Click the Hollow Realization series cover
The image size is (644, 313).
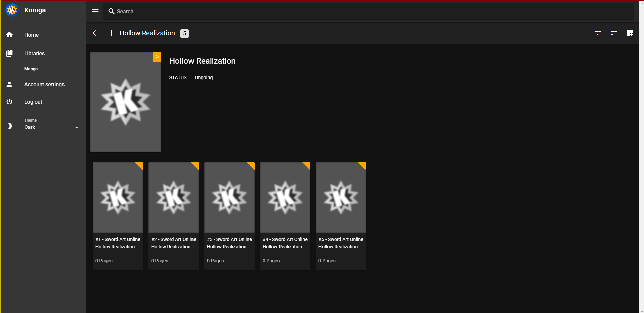pos(125,102)
